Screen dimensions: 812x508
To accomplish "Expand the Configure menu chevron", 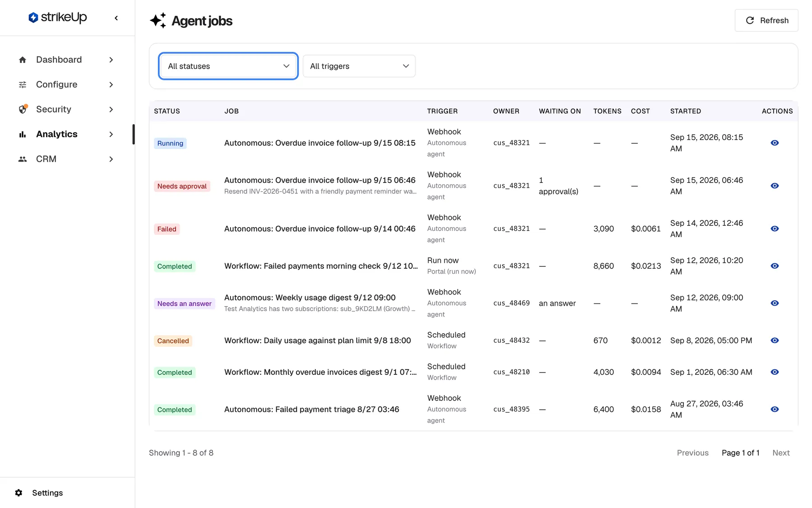I will [111, 85].
